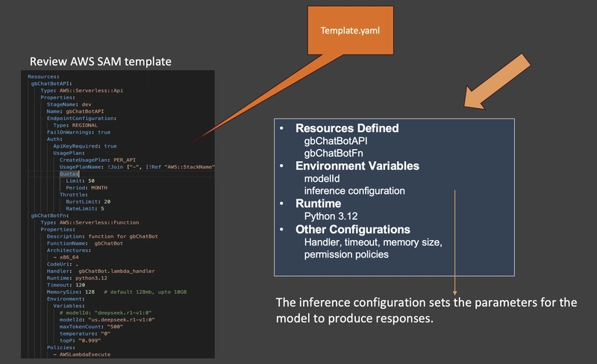This screenshot has width=597, height=364.
Task: Select the Environment Variables heading
Action: coord(357,166)
